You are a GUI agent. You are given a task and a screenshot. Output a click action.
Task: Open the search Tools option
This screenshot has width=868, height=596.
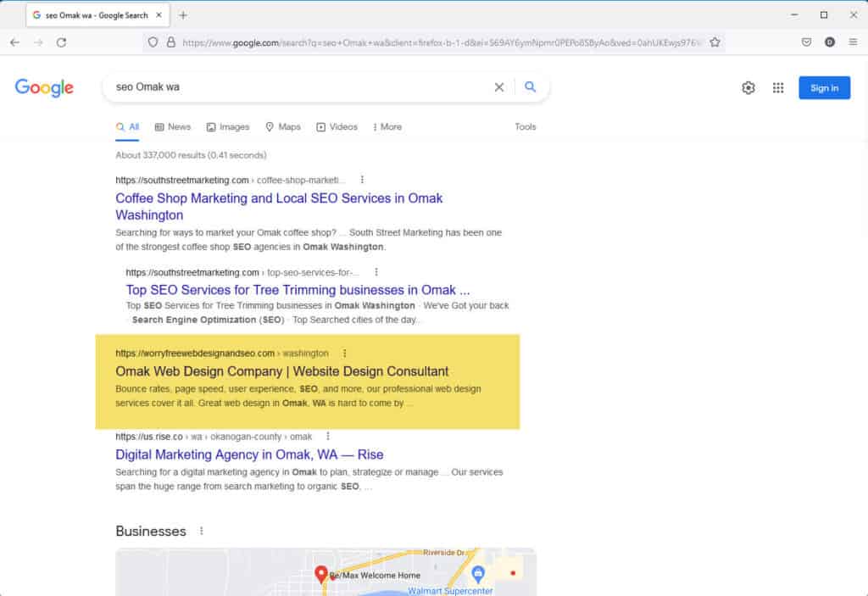526,127
